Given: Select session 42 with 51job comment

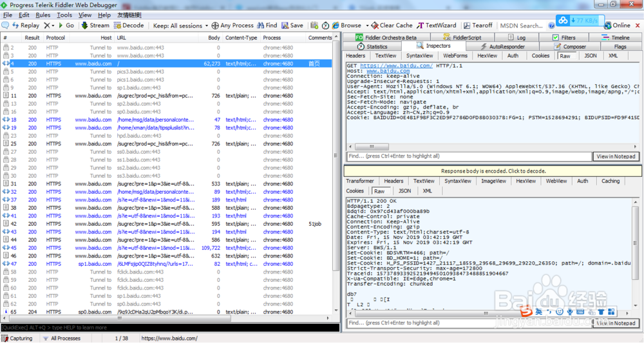Looking at the screenshot, I should 167,224.
